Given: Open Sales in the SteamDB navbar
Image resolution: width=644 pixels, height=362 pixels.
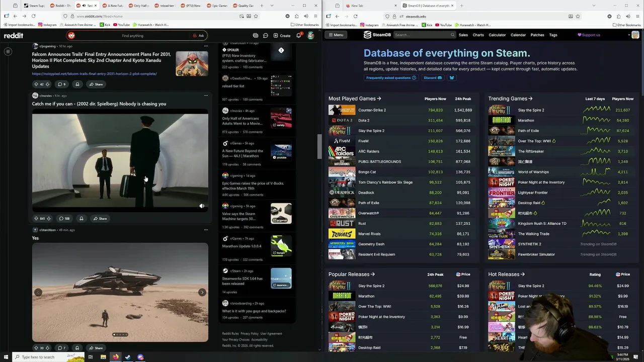Looking at the screenshot, I should (x=463, y=35).
